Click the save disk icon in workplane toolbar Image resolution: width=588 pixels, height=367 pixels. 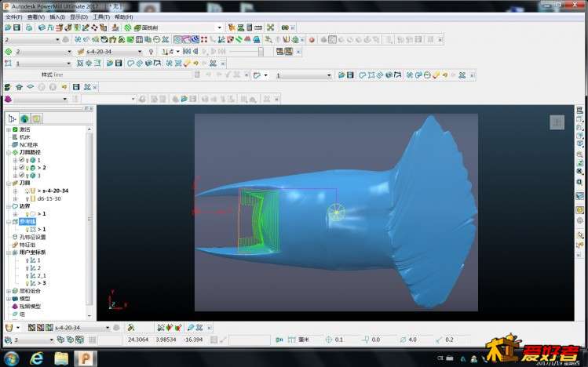pos(76,87)
